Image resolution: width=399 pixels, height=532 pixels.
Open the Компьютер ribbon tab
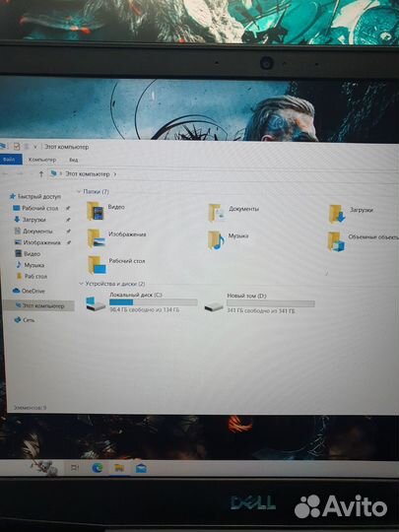[42, 160]
